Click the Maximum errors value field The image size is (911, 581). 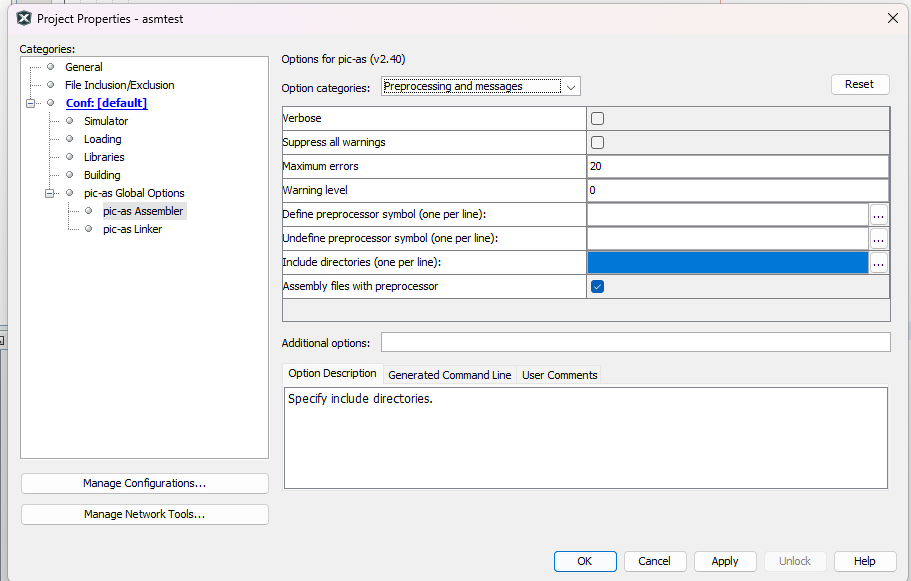point(737,166)
